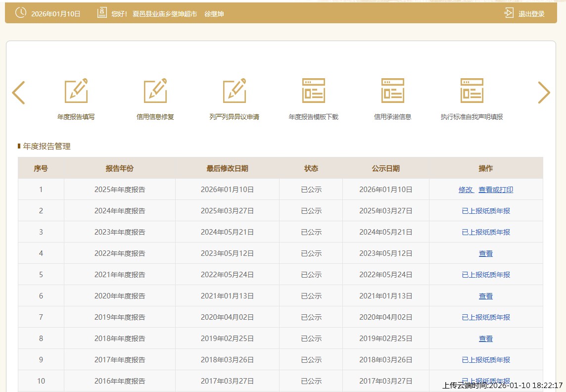Image resolution: width=566 pixels, height=392 pixels.
Task: Click 修改 for the 2025 annual report
Action: pyautogui.click(x=466, y=190)
